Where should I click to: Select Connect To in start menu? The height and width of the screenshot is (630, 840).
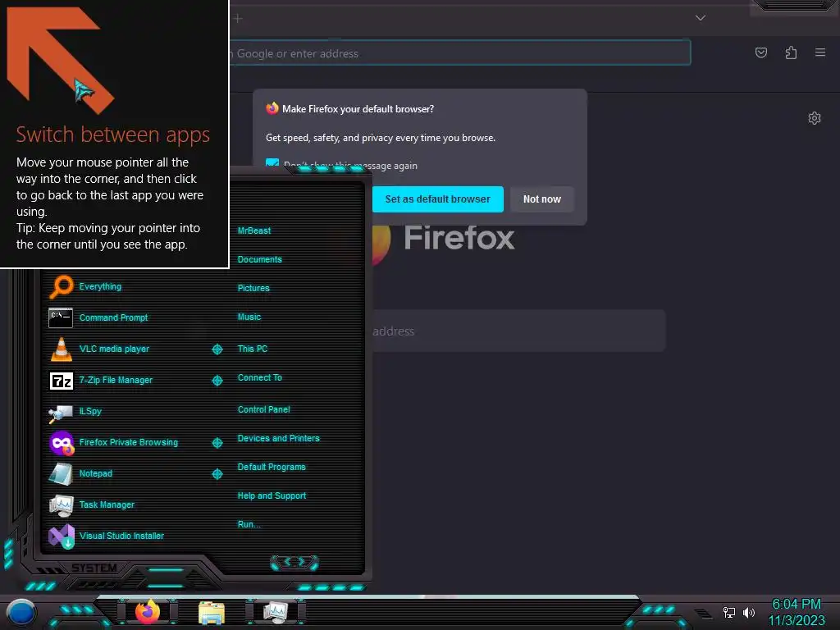point(259,377)
